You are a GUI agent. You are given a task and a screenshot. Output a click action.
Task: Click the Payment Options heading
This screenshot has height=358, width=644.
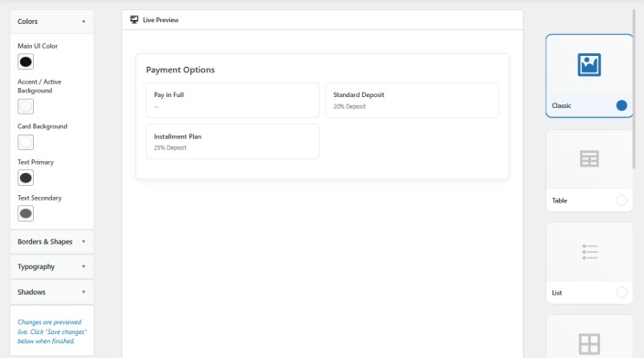(x=180, y=70)
